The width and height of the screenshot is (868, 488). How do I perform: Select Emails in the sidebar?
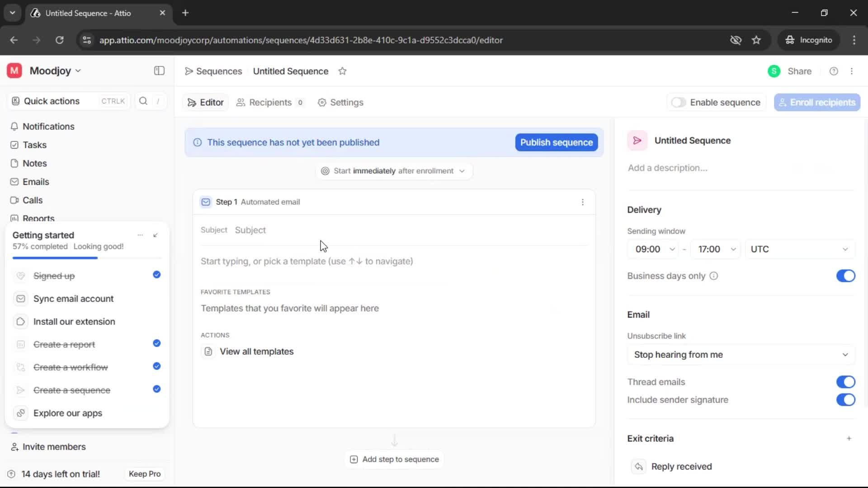(x=36, y=182)
